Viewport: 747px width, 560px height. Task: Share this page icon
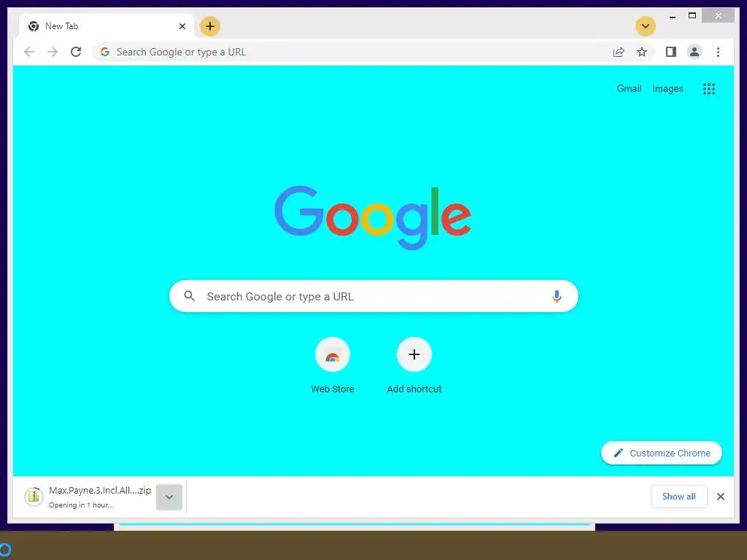click(x=619, y=52)
